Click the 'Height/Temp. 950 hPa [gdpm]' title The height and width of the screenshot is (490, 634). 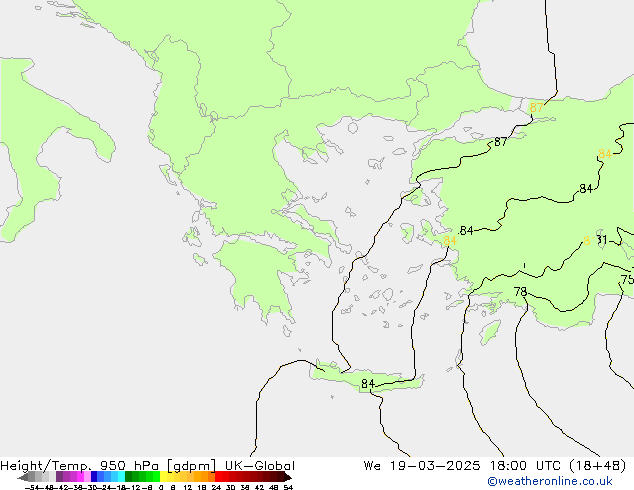(108, 466)
